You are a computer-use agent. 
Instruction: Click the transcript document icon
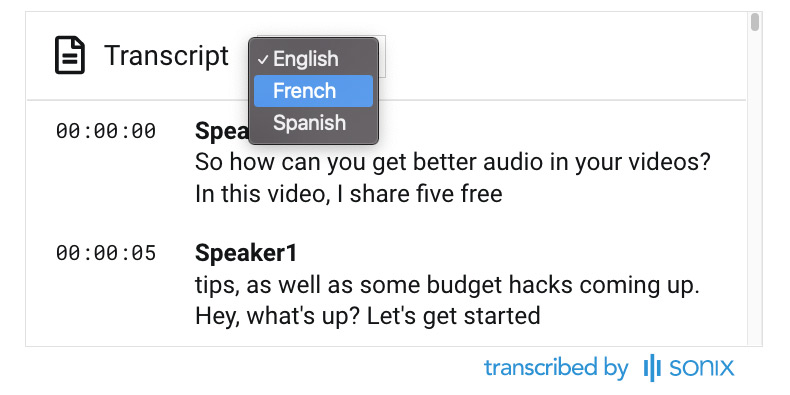(x=70, y=55)
